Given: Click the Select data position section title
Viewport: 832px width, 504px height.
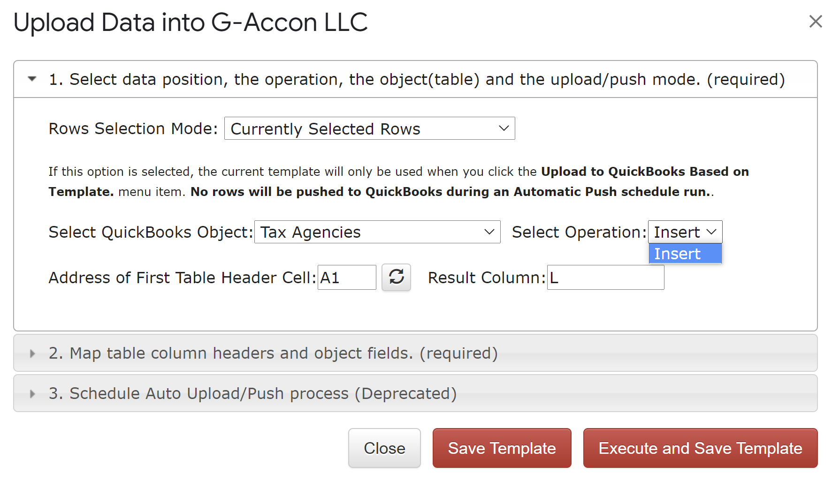Looking at the screenshot, I should (x=416, y=79).
